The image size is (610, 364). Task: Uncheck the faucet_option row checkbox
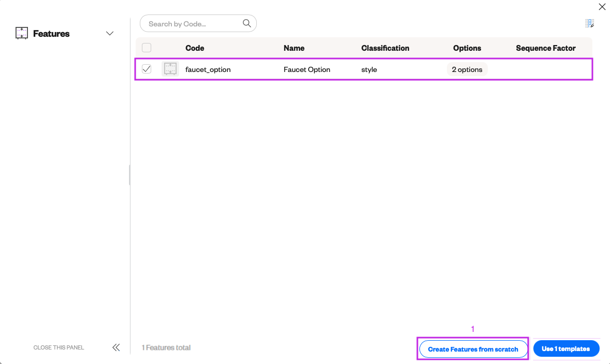point(147,69)
